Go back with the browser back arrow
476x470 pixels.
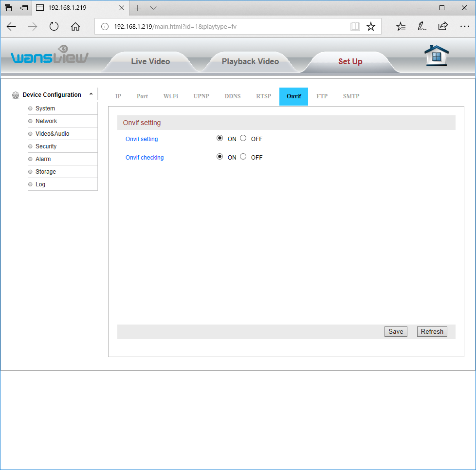[x=11, y=26]
